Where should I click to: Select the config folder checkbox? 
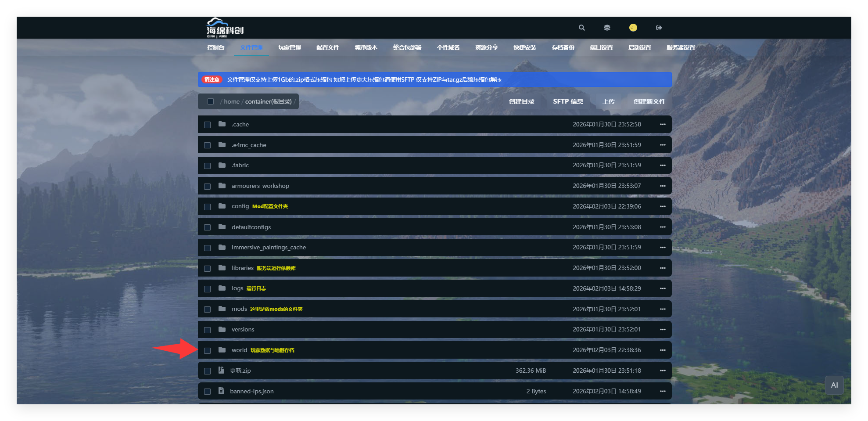pos(208,207)
